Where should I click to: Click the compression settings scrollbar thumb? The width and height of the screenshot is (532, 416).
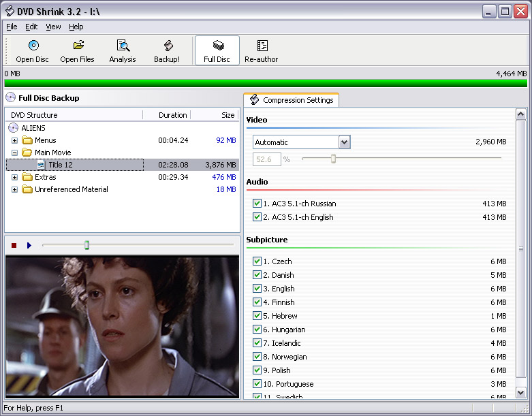pos(521,249)
